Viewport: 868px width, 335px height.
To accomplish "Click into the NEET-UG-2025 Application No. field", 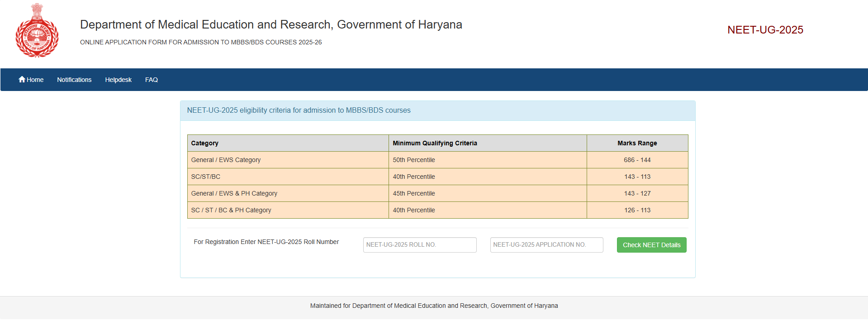I will click(546, 245).
